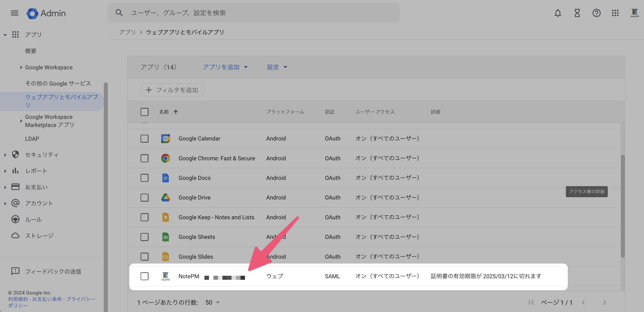Open the main hamburger menu
Viewport: 644px width, 312px height.
point(14,13)
